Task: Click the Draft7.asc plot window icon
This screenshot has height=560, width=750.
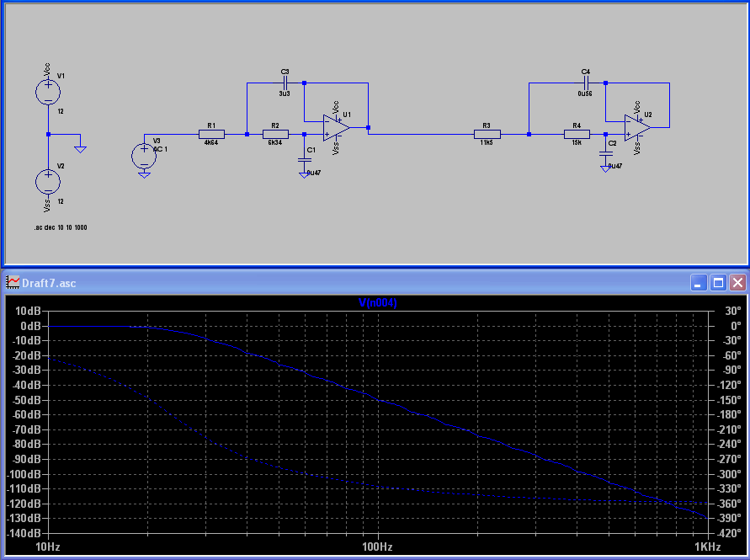Action: tap(13, 282)
